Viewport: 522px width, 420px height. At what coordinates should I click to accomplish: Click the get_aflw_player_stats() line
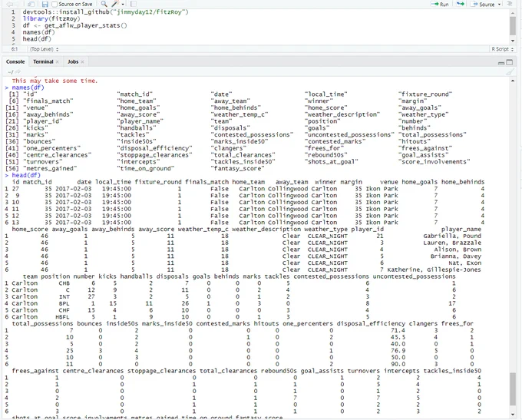click(x=74, y=25)
